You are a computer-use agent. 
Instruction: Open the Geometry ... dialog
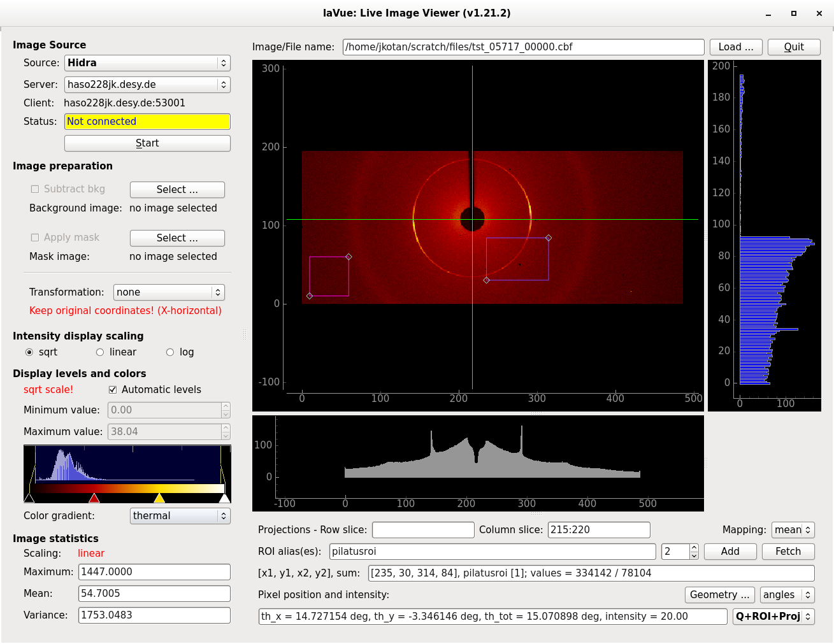point(719,595)
